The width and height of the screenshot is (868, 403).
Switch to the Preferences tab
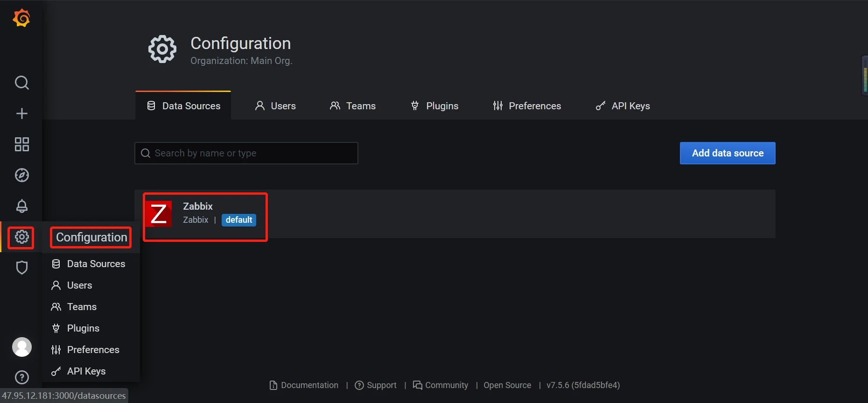click(527, 106)
